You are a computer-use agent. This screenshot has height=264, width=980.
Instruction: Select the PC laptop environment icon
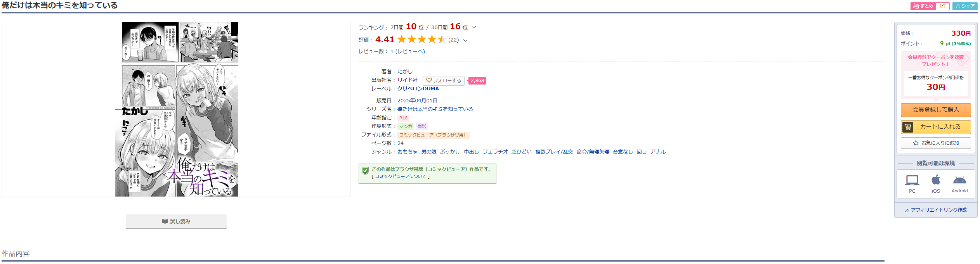tap(912, 180)
